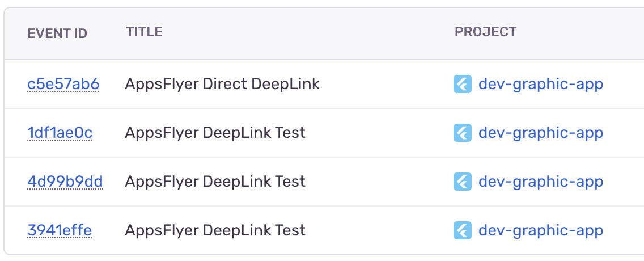Click the Flutter icon in the 1df1ae0c row
The image size is (644, 261).
pyautogui.click(x=463, y=133)
